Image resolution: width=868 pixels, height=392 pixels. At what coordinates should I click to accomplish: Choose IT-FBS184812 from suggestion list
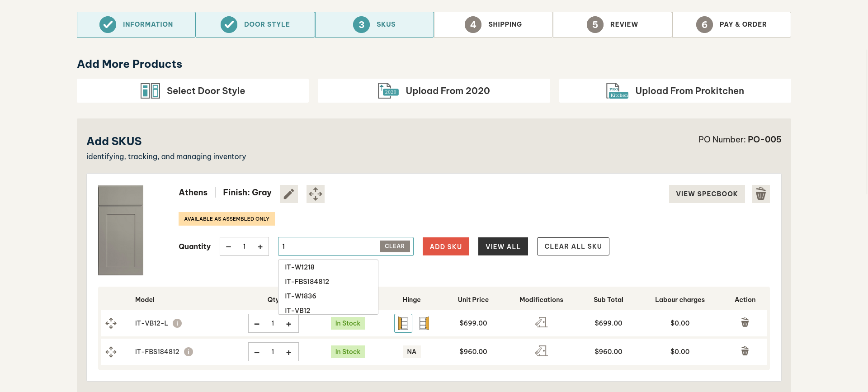click(x=307, y=282)
